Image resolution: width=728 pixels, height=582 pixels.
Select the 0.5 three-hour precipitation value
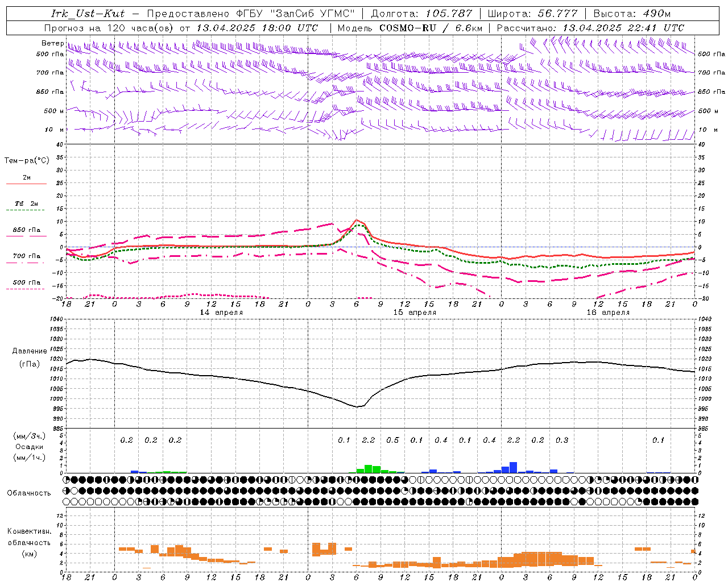[393, 440]
